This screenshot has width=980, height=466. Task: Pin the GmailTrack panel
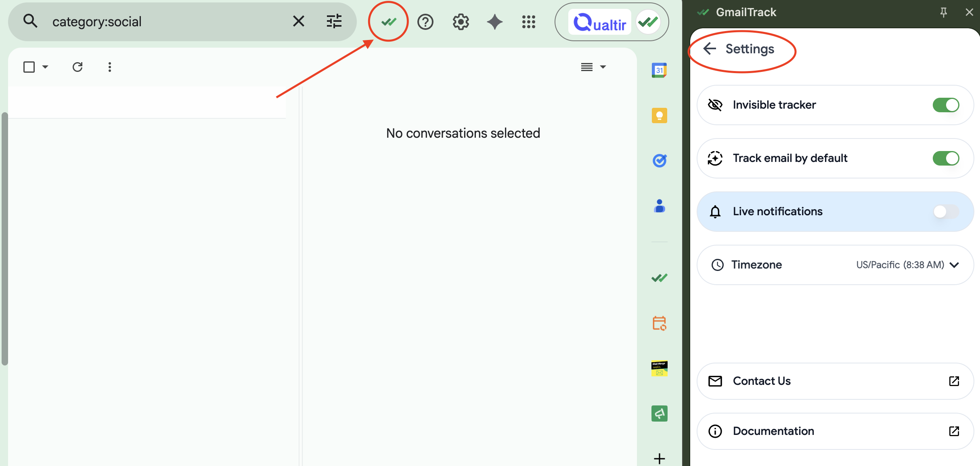tap(943, 12)
